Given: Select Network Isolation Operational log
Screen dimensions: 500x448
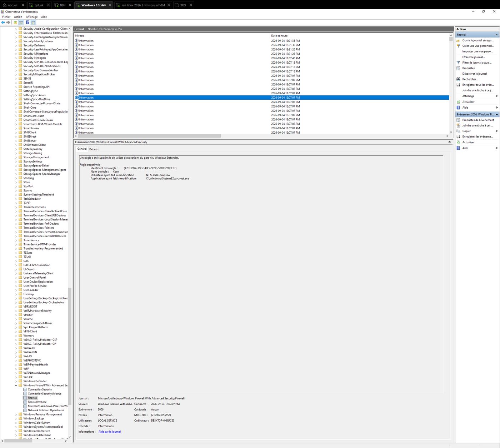Looking at the screenshot, I should (x=46, y=410).
